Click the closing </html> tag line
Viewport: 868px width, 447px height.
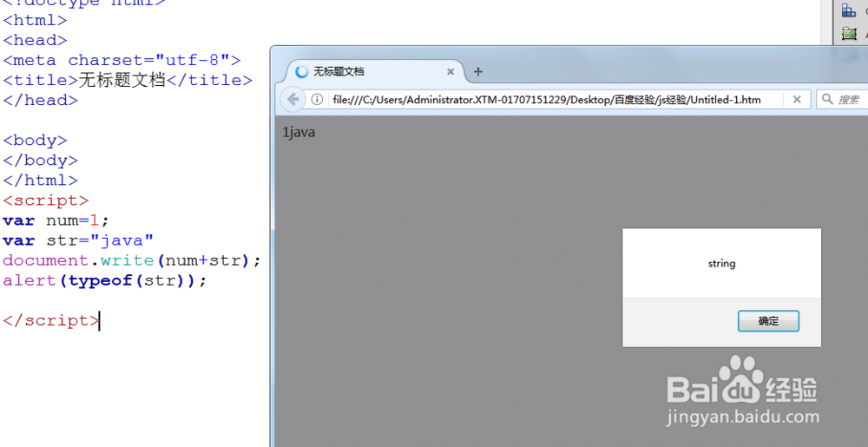[x=41, y=180]
